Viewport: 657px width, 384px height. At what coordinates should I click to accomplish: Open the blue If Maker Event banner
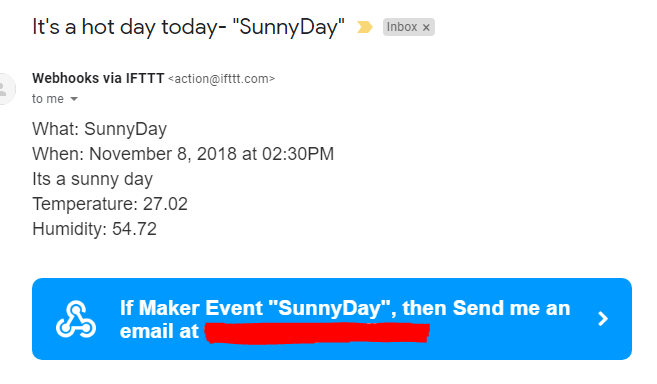pos(332,319)
